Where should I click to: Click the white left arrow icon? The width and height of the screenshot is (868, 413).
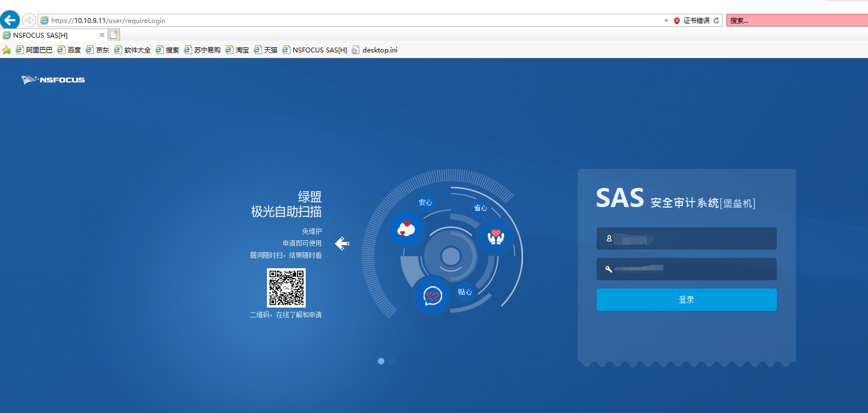point(342,243)
